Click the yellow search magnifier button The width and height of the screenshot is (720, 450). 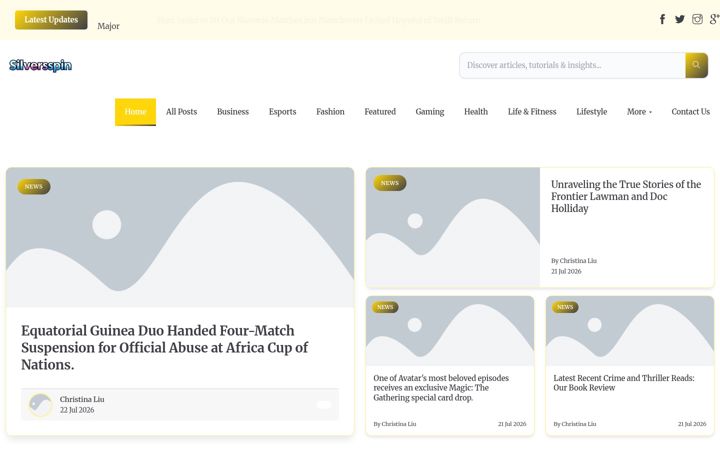pos(696,65)
